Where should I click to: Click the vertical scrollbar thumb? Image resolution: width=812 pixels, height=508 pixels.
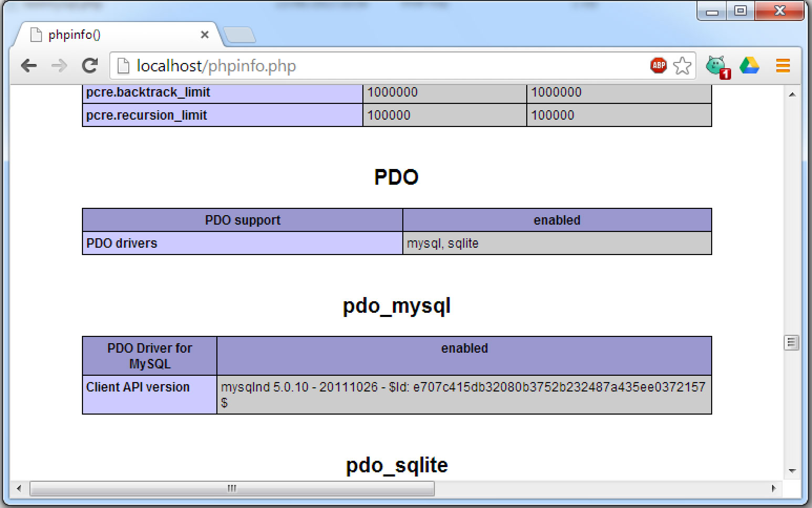792,343
